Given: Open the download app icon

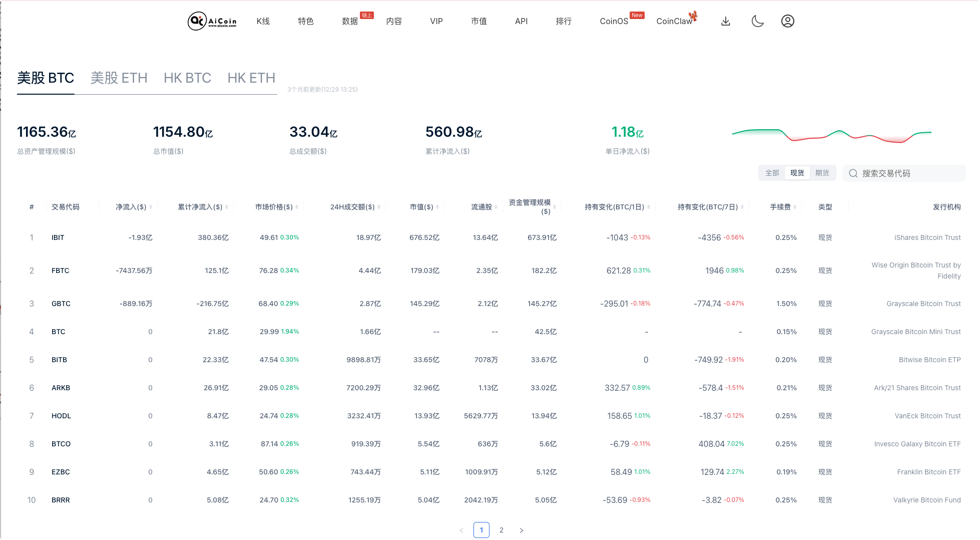Looking at the screenshot, I should 725,21.
